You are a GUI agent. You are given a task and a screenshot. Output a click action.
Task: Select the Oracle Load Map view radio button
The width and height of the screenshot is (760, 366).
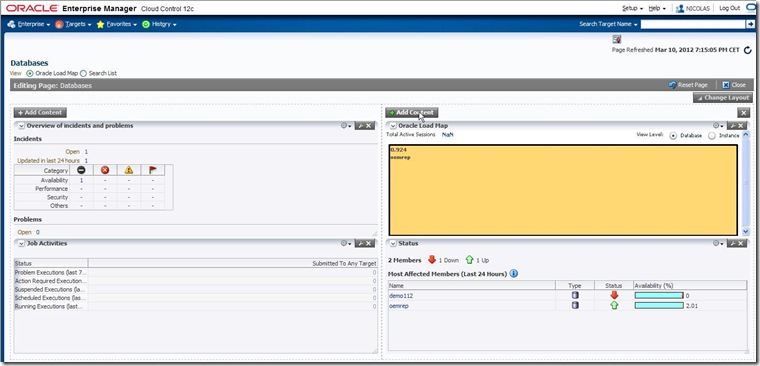pos(30,74)
